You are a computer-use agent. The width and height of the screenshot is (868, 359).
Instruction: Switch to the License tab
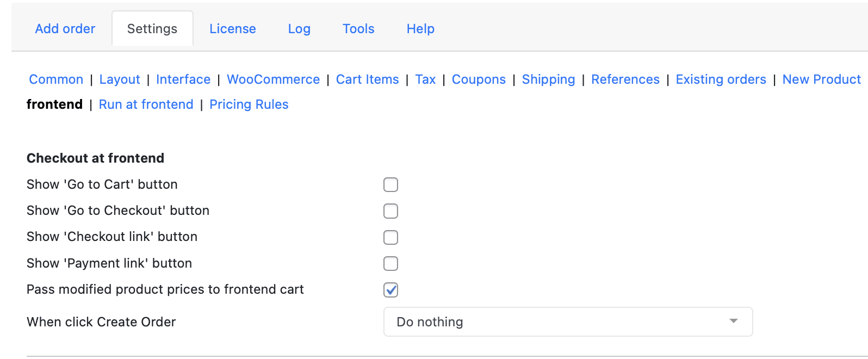233,29
